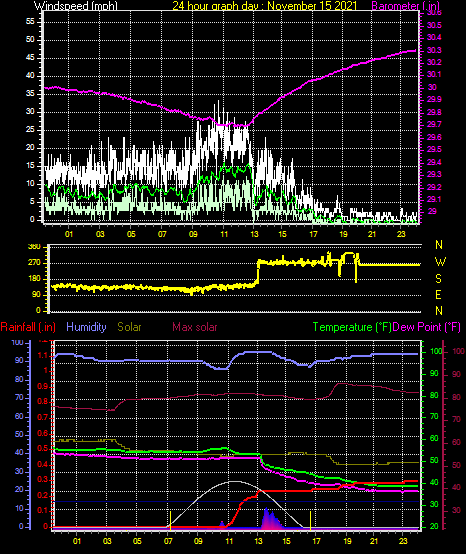The image size is (466, 554).
Task: Select the Temperature (°F) legend label
Action: [352, 327]
